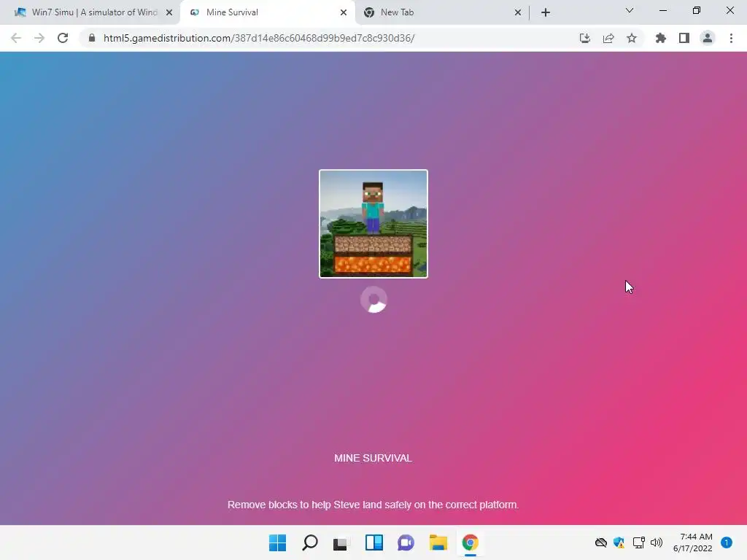Open OneDrive cloud tray icon
Viewport: 747px width, 560px height.
pyautogui.click(x=601, y=542)
